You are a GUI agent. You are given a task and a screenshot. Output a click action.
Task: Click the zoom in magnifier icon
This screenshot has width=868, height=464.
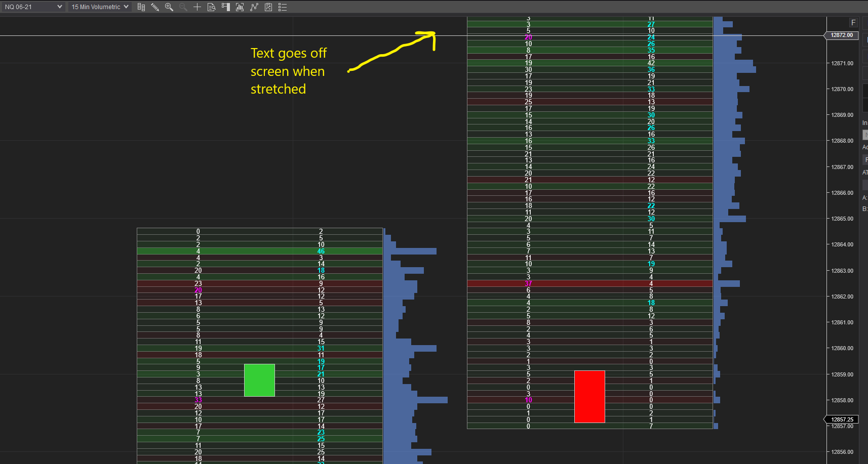pos(169,7)
